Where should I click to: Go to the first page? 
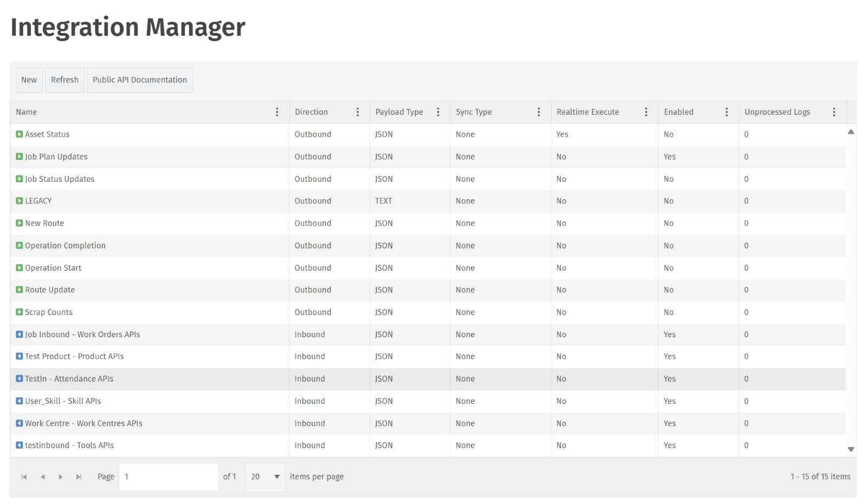(x=24, y=477)
